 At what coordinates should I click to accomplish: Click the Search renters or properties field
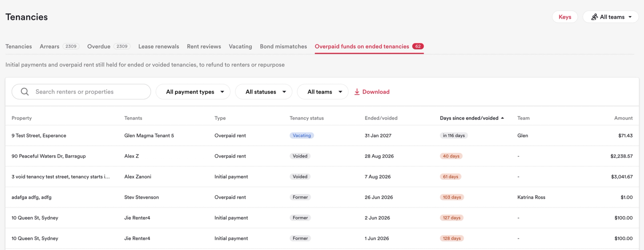point(81,92)
